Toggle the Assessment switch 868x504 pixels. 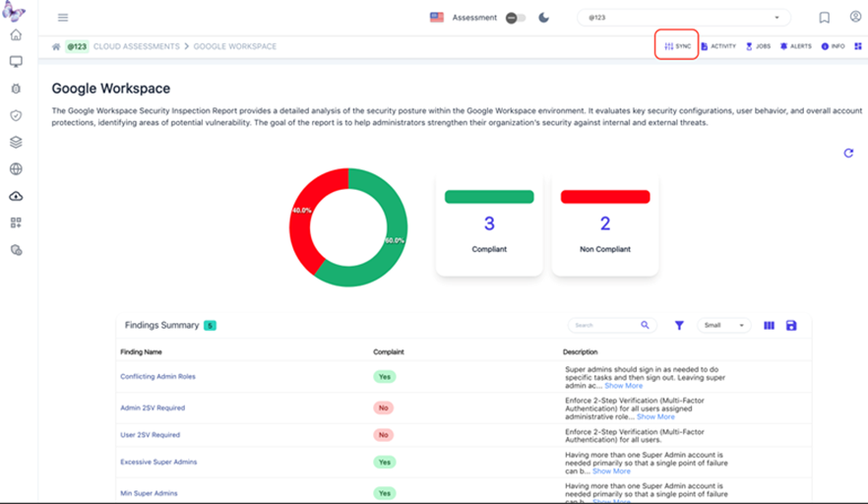(516, 18)
